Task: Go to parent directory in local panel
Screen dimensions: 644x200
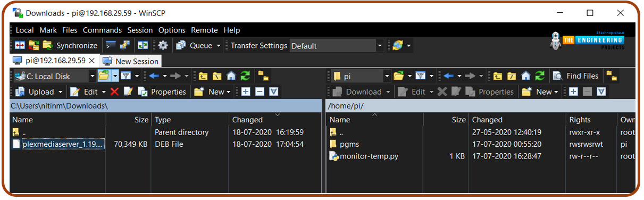Action: tap(203, 76)
